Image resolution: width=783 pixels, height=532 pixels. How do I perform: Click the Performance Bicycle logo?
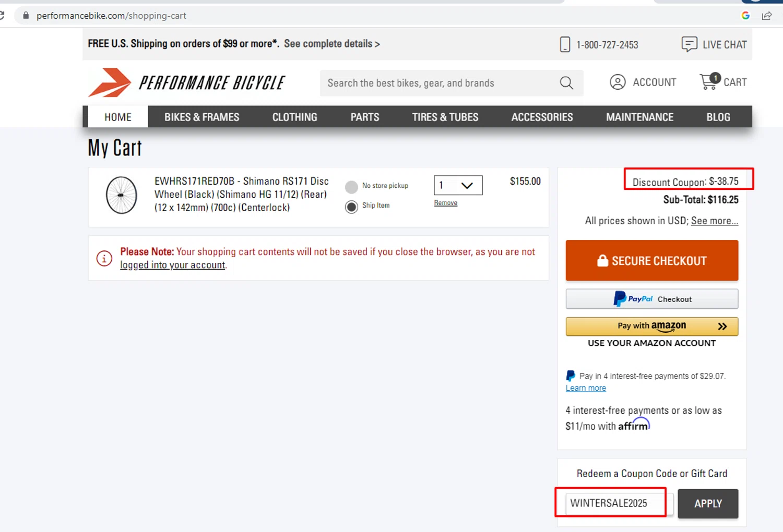(186, 82)
